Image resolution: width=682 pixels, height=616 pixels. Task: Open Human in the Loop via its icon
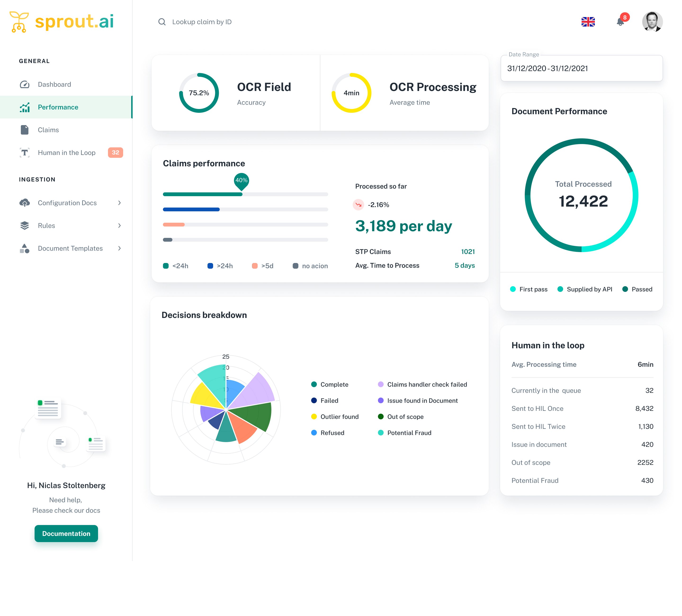click(x=25, y=153)
